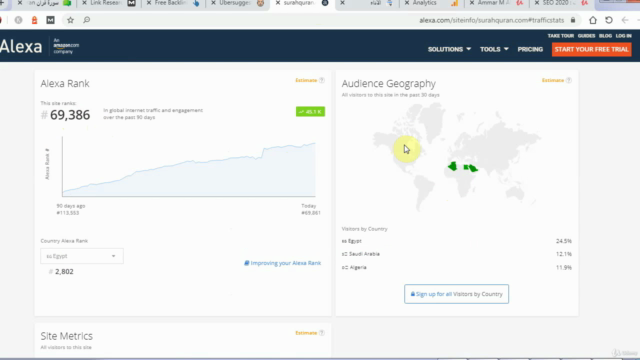640x360 pixels.
Task: Click START YOUR FREE TRIAL button
Action: (591, 49)
